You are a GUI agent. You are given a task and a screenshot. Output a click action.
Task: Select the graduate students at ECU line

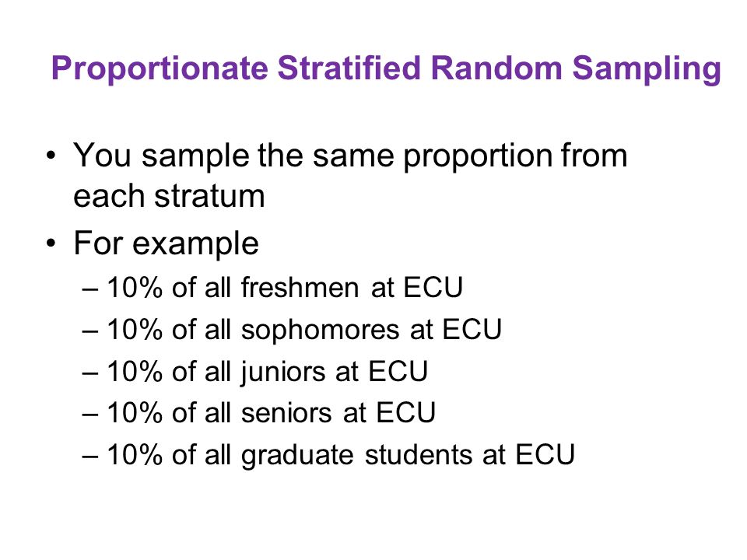point(341,455)
